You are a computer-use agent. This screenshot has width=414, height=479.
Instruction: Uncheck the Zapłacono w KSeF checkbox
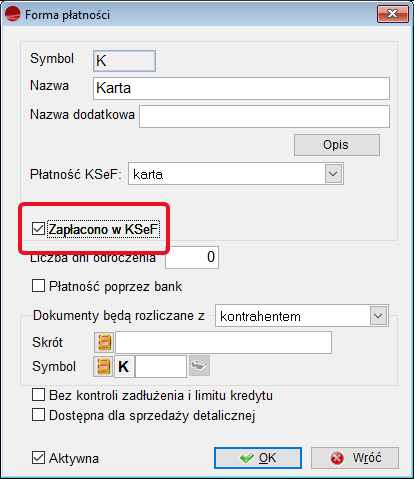(38, 229)
